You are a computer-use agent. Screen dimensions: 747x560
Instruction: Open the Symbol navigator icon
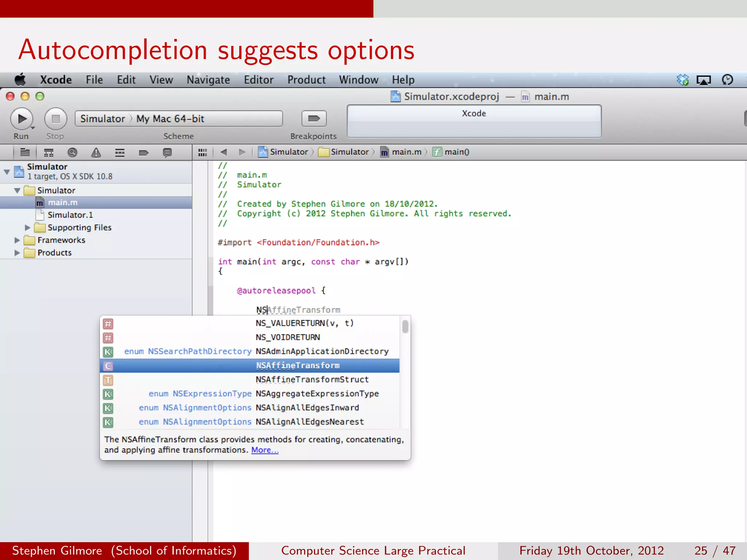49,152
